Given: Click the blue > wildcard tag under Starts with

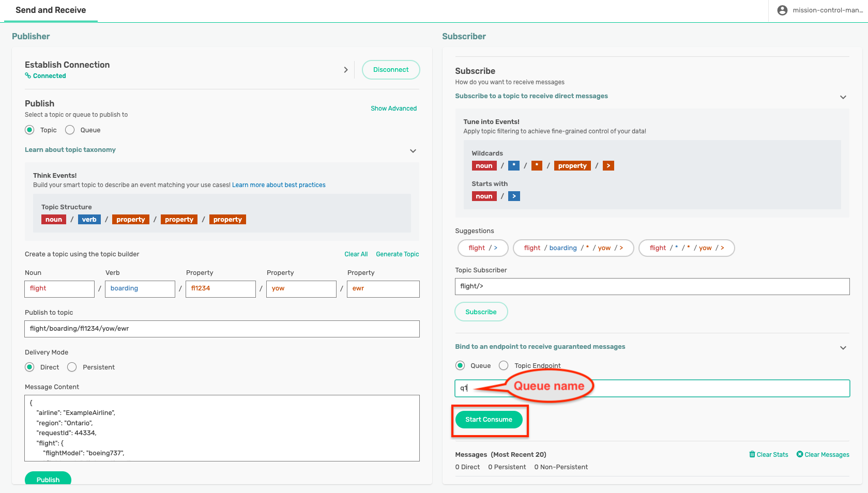Looking at the screenshot, I should click(x=514, y=196).
